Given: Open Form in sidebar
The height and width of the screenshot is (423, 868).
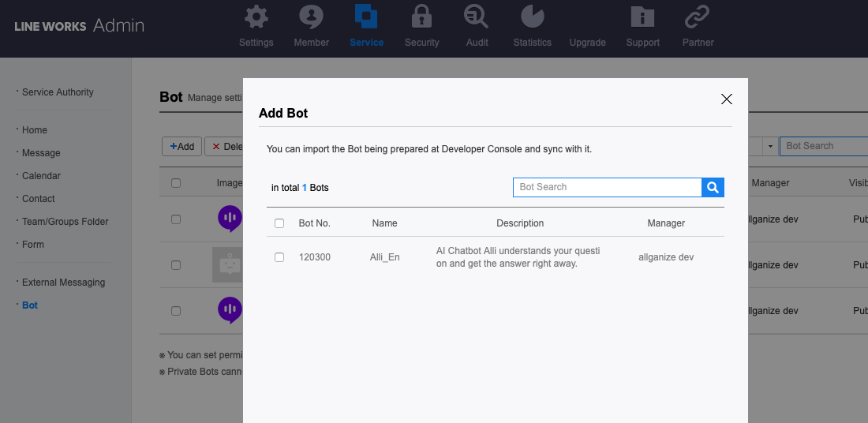Looking at the screenshot, I should click(32, 244).
